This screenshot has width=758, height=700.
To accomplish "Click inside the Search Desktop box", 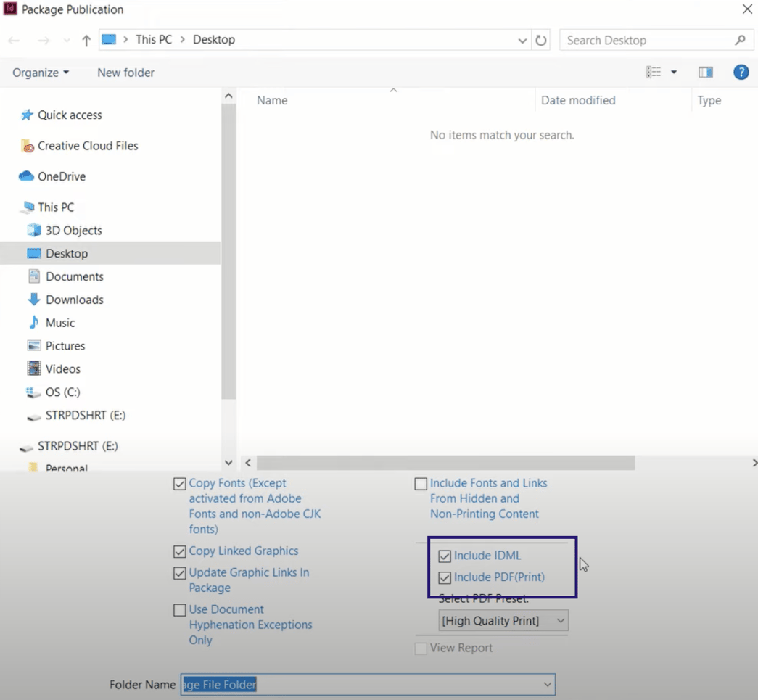I will point(646,40).
